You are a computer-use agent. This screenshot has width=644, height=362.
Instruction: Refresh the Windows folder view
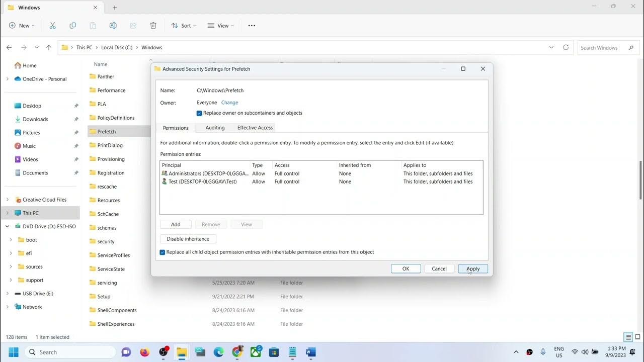pyautogui.click(x=566, y=47)
